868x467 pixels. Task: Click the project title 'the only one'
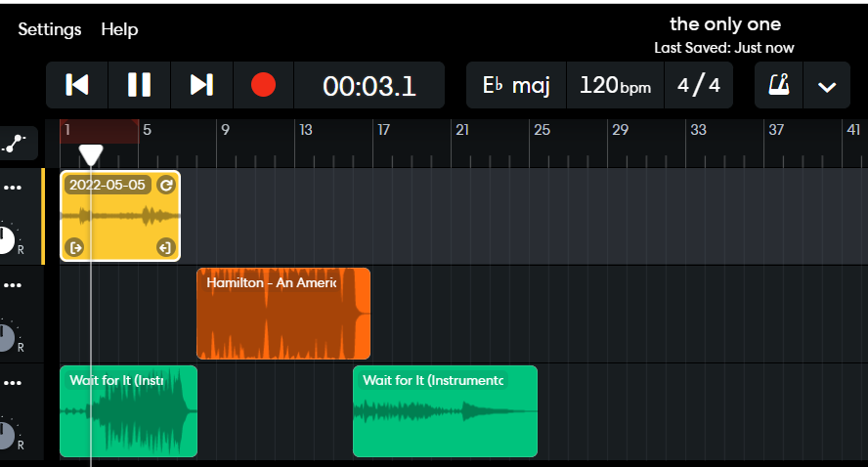click(724, 24)
